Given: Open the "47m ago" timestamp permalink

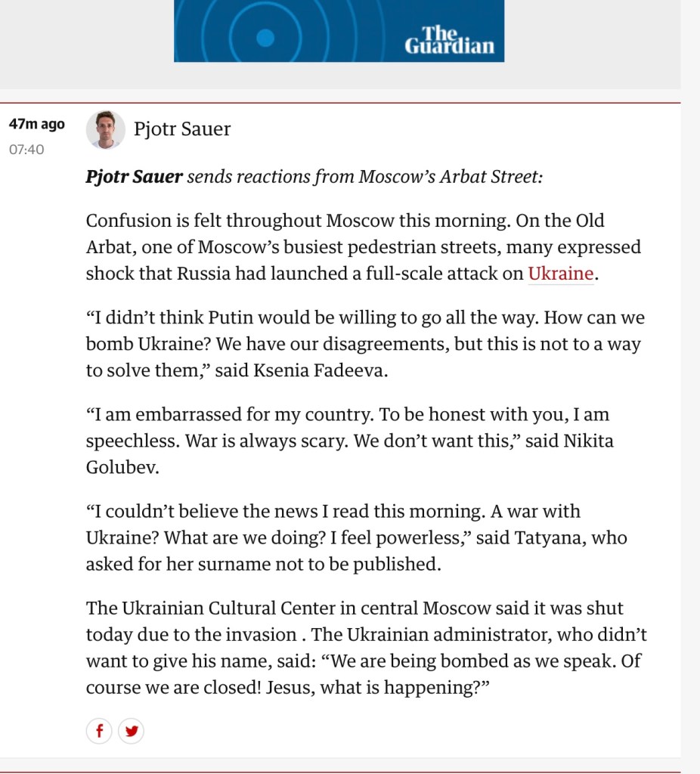Looking at the screenshot, I should pos(36,124).
